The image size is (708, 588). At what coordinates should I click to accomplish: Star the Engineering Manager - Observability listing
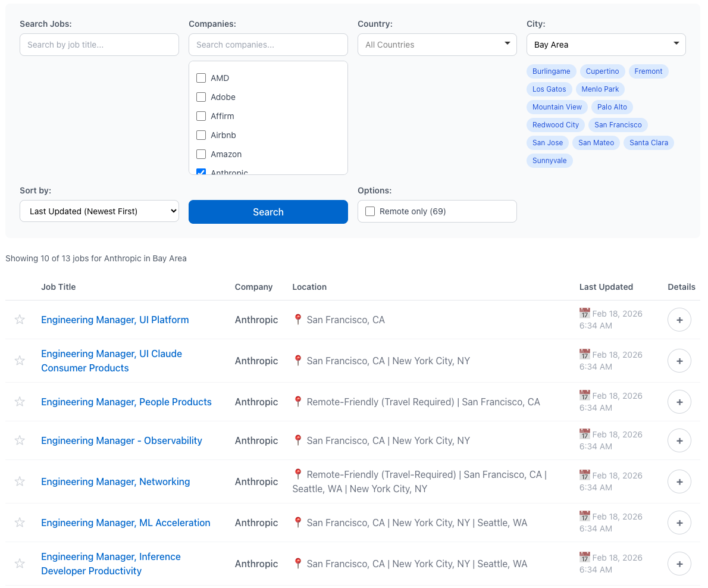point(19,440)
